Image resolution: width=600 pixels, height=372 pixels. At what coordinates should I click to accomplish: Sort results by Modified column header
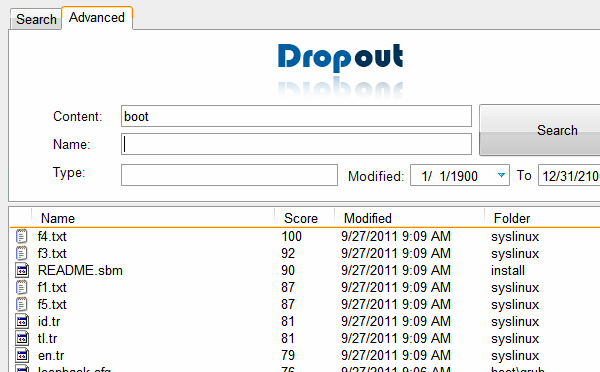(x=409, y=218)
